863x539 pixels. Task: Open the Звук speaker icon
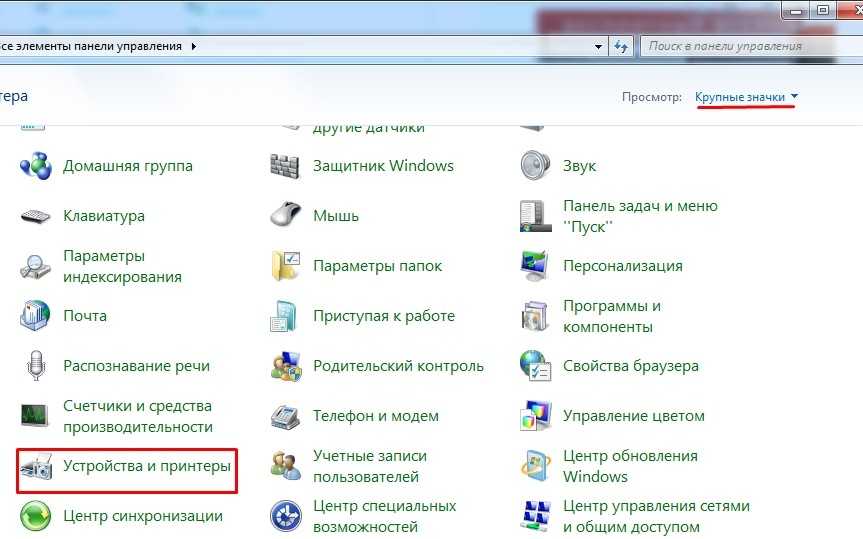pyautogui.click(x=536, y=166)
